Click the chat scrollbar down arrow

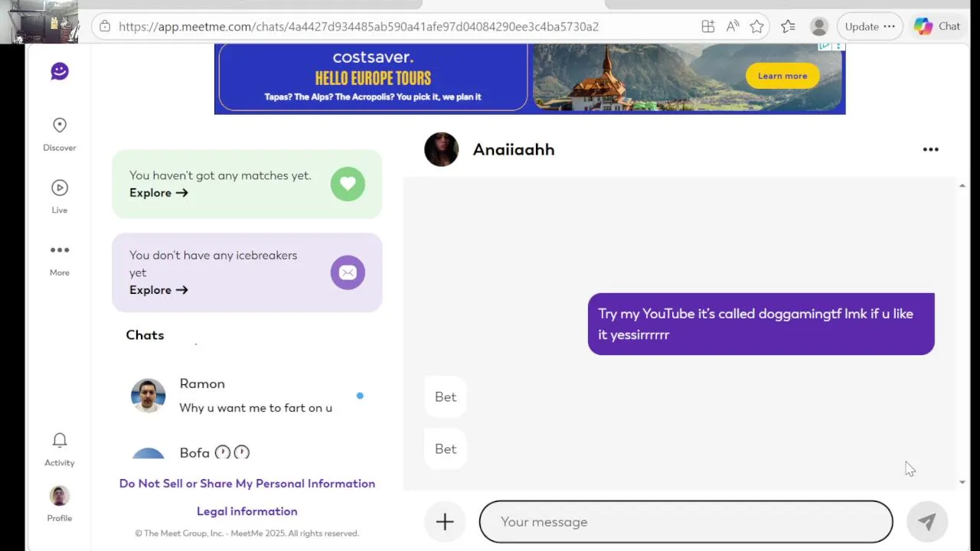(962, 482)
